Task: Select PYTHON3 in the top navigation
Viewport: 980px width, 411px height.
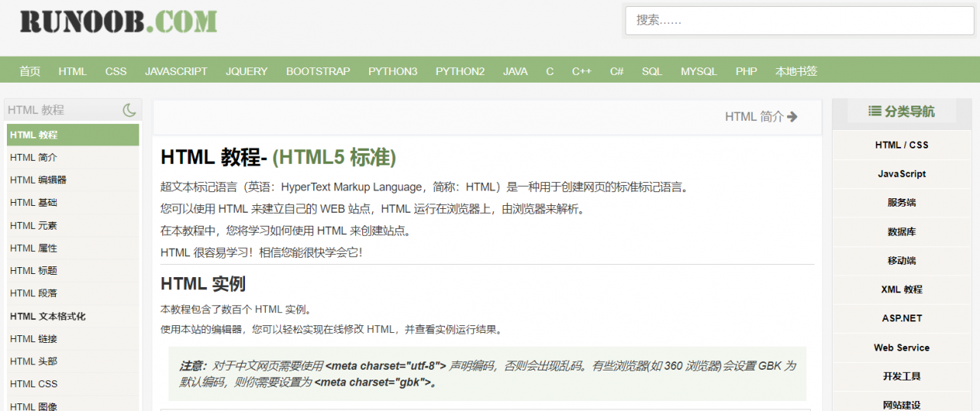Action: point(393,71)
